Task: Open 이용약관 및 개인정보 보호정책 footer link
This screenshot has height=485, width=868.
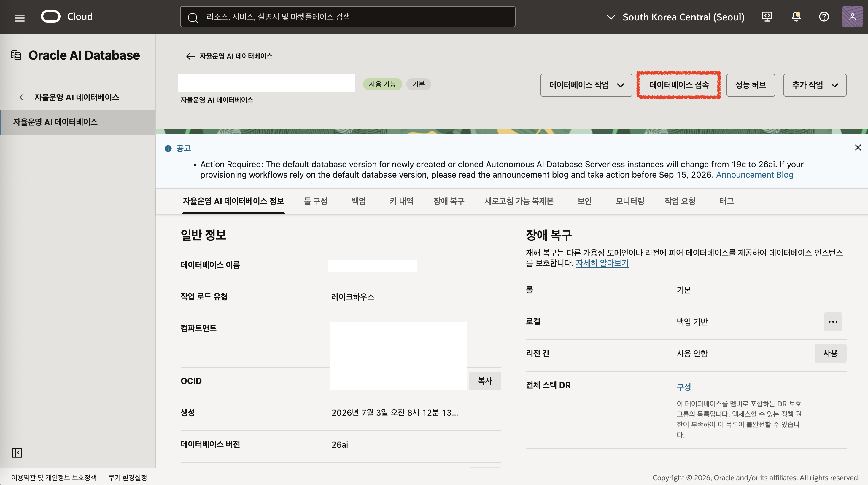Action: pyautogui.click(x=54, y=477)
